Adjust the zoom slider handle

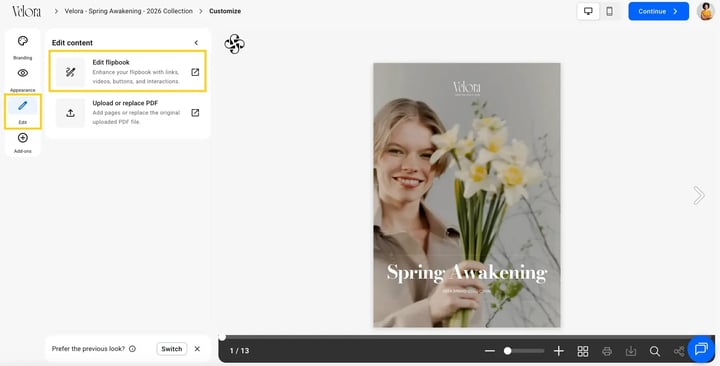point(507,351)
